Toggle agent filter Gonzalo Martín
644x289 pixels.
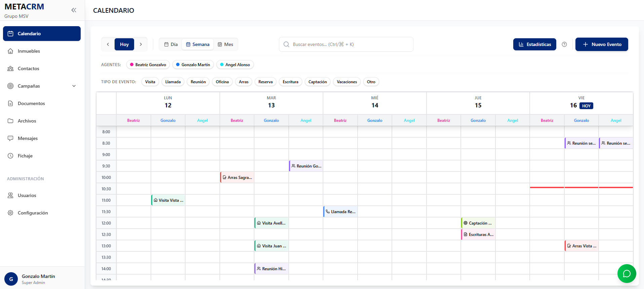(193, 65)
